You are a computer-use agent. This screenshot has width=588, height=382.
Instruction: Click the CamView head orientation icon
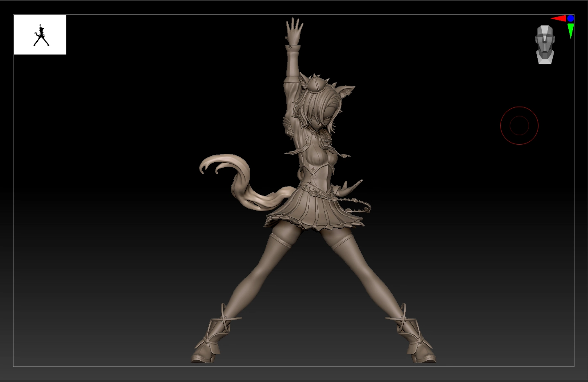click(545, 45)
